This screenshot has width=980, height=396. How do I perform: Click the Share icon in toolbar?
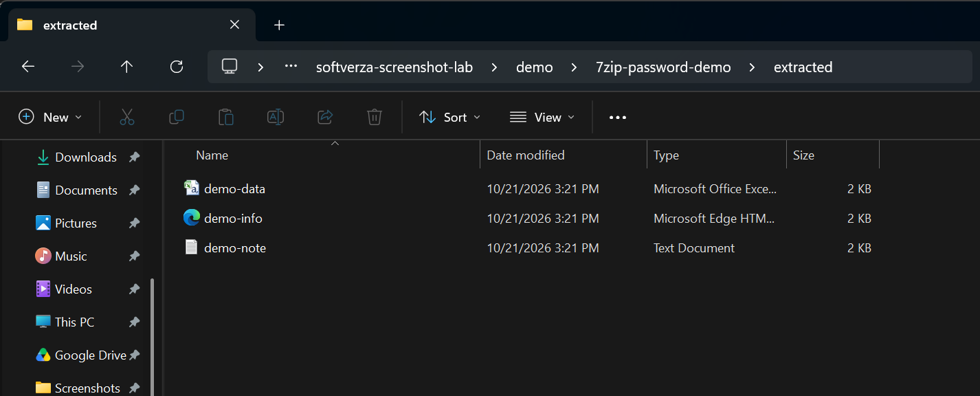click(325, 117)
